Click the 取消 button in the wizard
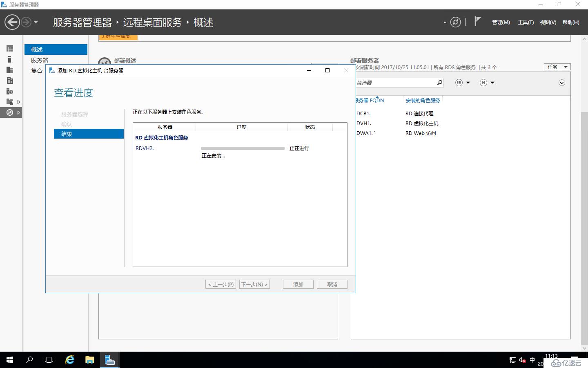The image size is (588, 368). [x=332, y=284]
